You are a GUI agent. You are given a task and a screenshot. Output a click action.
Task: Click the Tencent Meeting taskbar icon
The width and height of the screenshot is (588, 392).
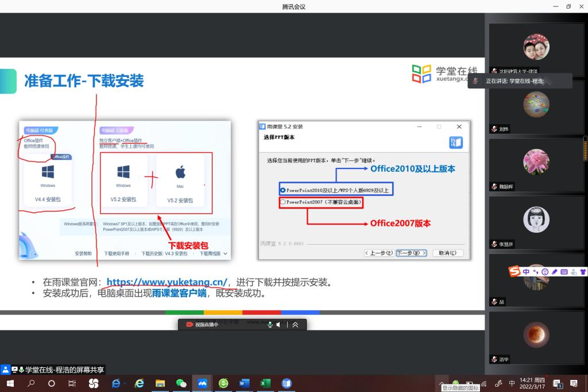click(x=202, y=383)
